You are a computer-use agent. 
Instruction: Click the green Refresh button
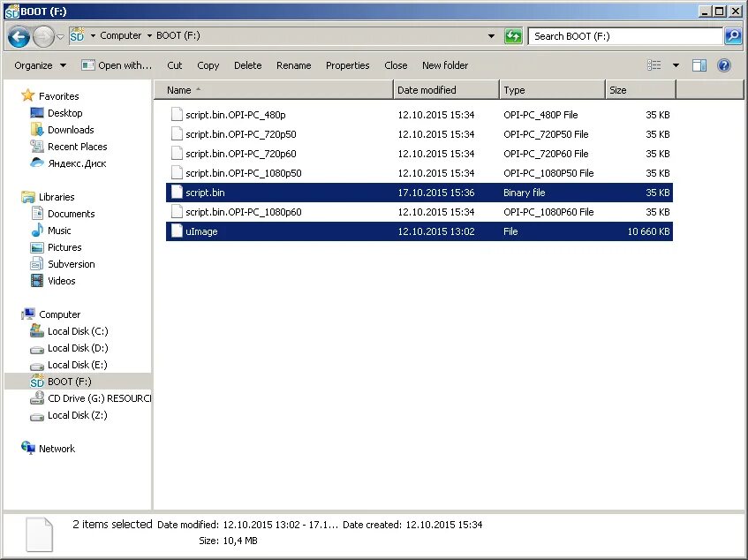point(513,36)
